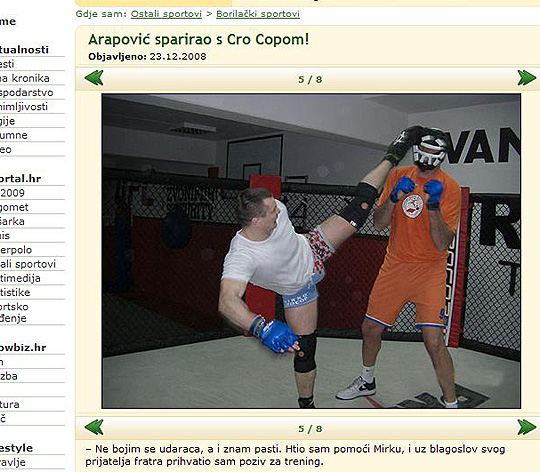
Task: Open the himljivosti sidebar item
Action: tap(24, 107)
